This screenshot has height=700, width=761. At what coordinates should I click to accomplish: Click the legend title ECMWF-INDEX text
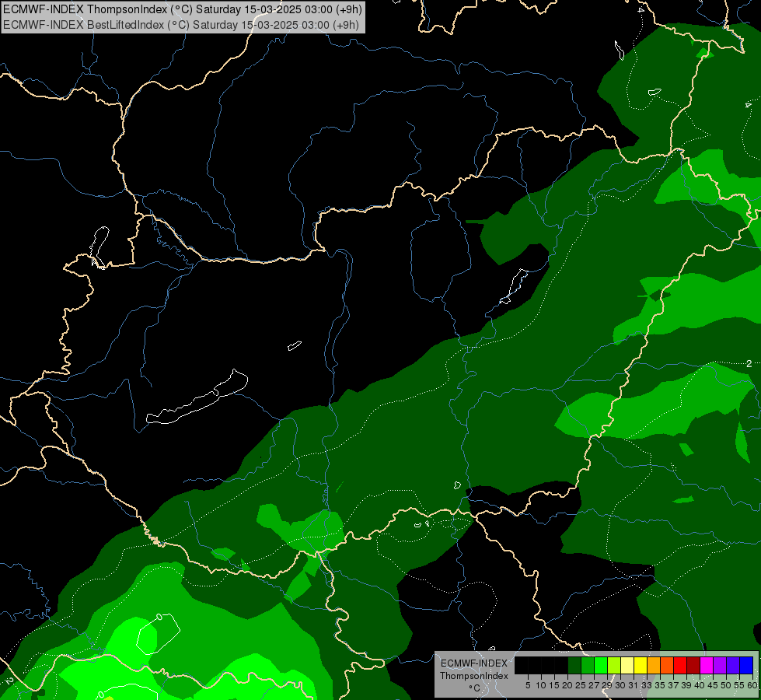pos(473,663)
